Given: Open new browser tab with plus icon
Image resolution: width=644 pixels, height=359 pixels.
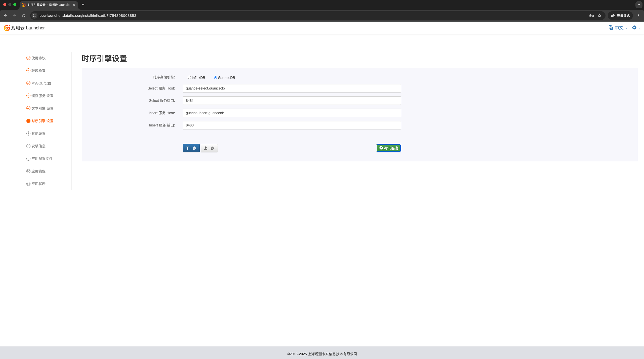Looking at the screenshot, I should [83, 5].
